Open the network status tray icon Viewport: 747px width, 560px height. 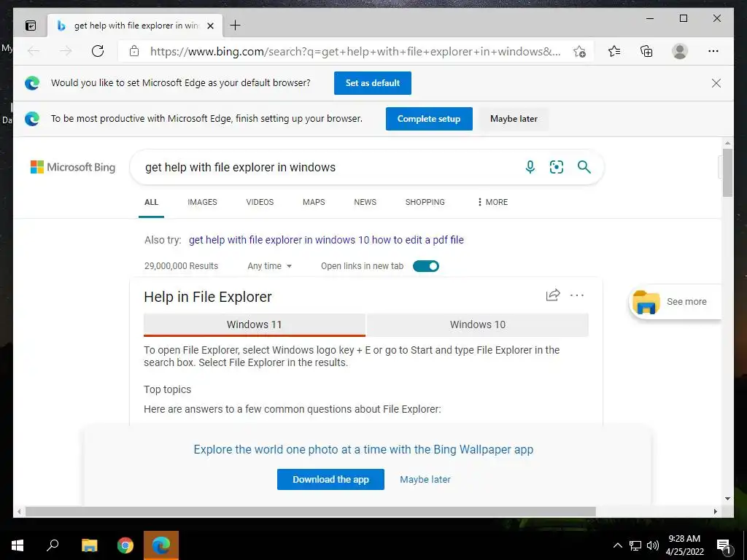pyautogui.click(x=635, y=545)
